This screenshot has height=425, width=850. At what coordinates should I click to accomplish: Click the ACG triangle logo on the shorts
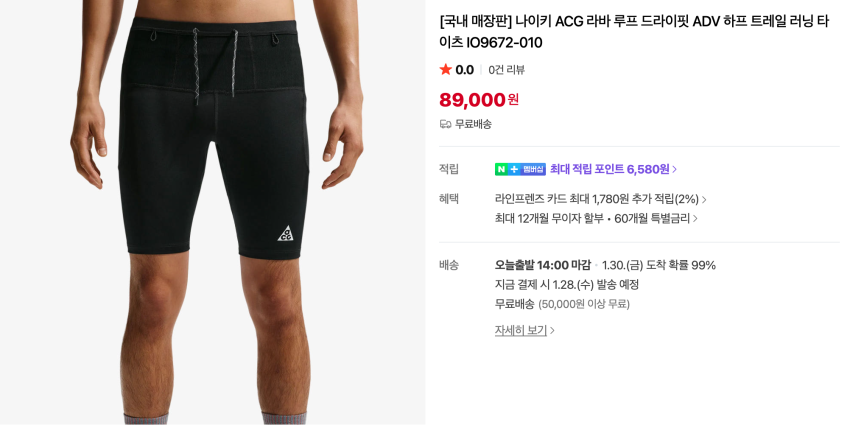[x=285, y=233]
